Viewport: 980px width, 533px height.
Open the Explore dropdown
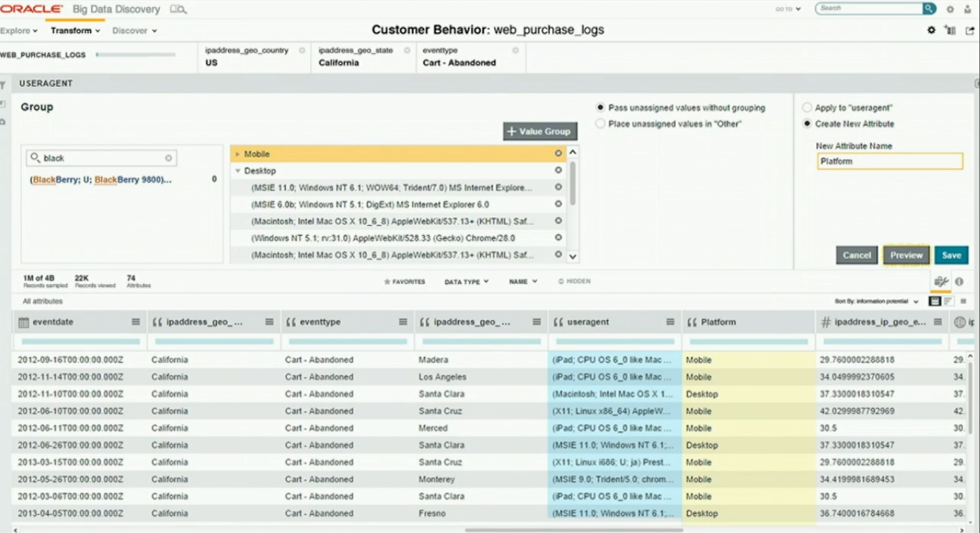click(19, 31)
